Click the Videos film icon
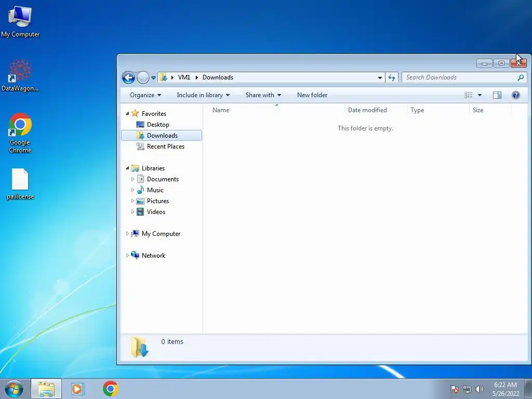The height and width of the screenshot is (399, 532). pos(140,212)
